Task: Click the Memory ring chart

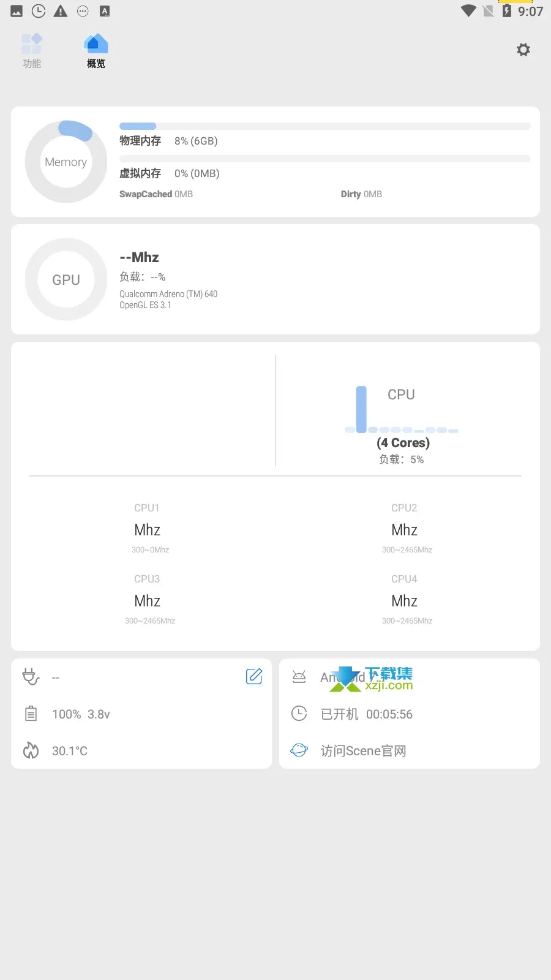Action: point(65,161)
